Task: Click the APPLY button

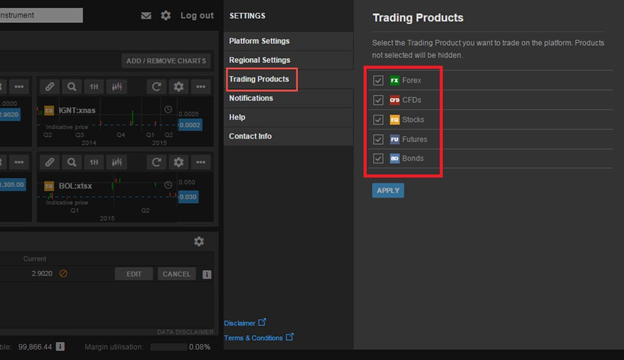Action: click(388, 191)
